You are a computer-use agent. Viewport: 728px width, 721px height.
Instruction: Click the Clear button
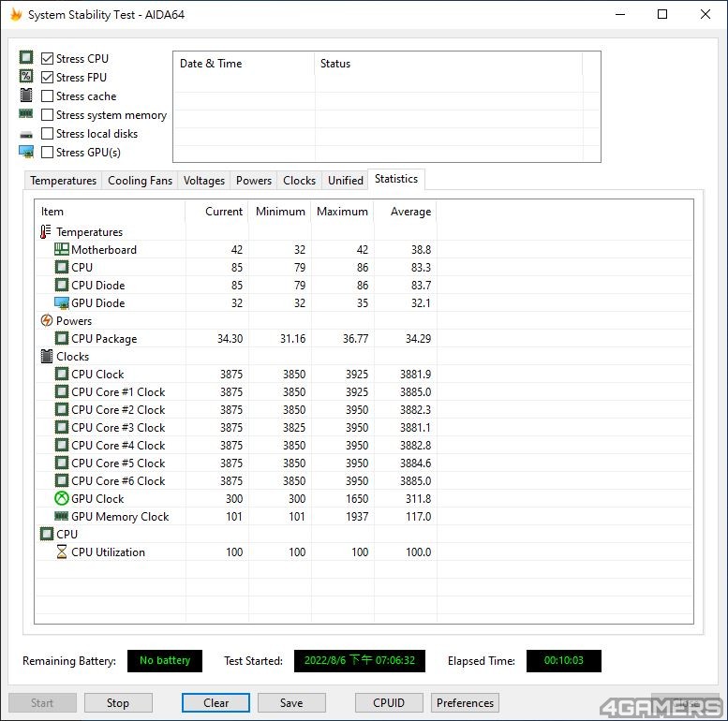point(215,703)
